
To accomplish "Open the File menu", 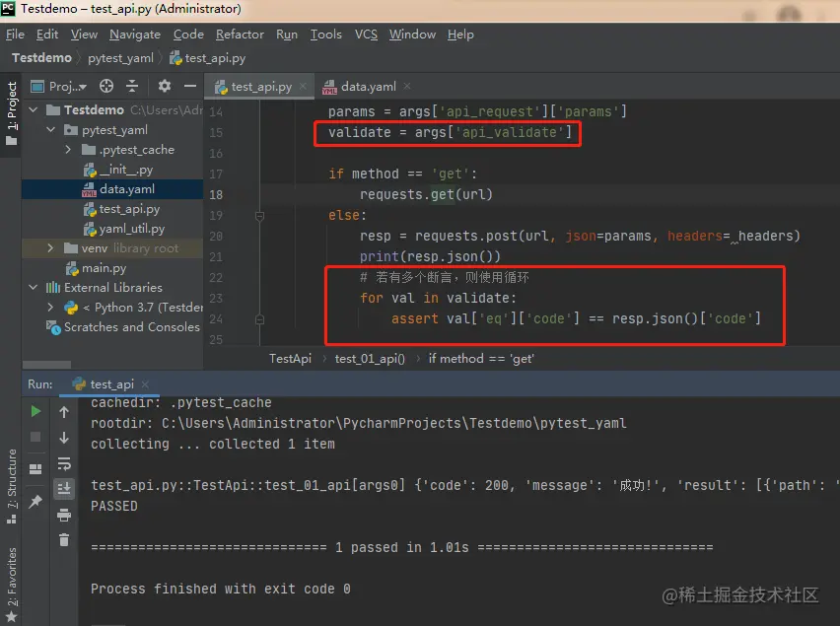I will pyautogui.click(x=15, y=35).
